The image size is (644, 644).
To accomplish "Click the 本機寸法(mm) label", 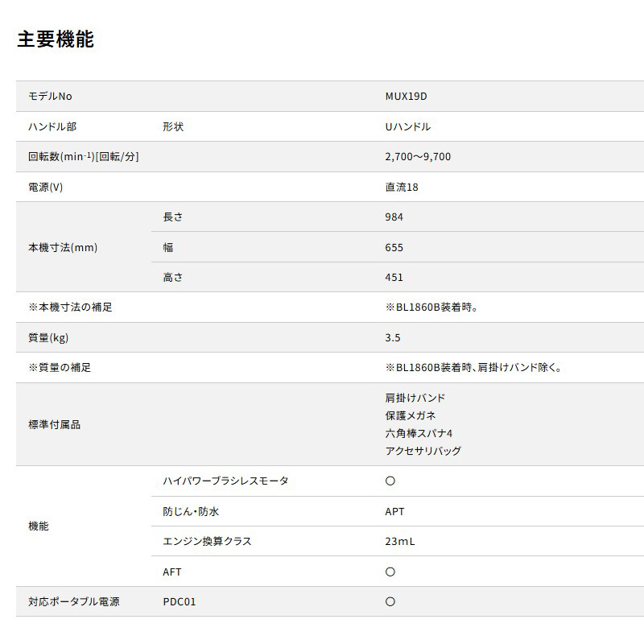I will (x=63, y=247).
